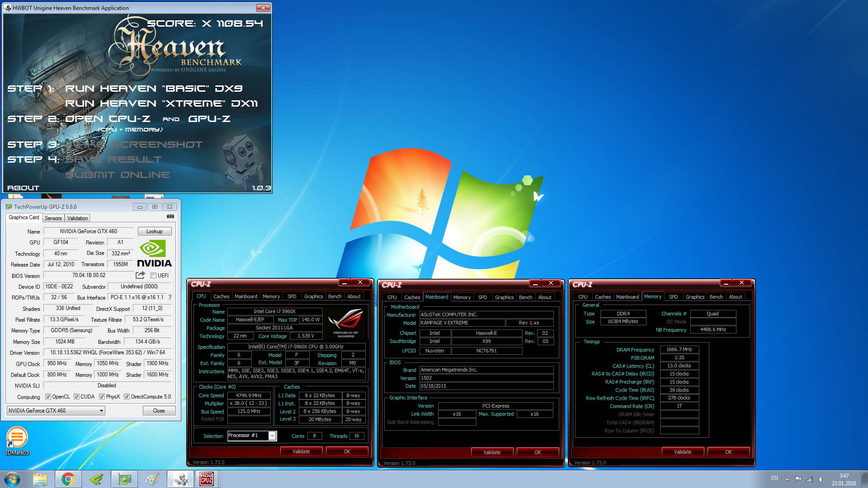868x488 pixels.
Task: Click the Cores value field showing 8
Action: (x=314, y=436)
